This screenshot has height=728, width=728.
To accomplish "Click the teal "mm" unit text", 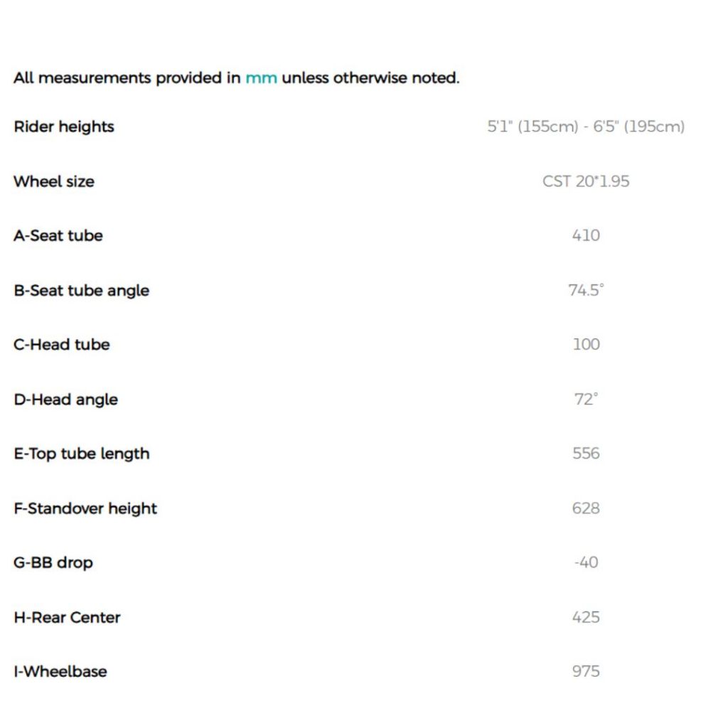I will point(261,78).
